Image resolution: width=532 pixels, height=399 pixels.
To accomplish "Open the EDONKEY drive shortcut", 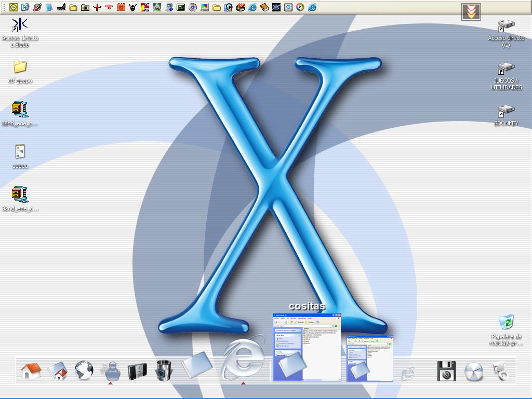I will (506, 111).
